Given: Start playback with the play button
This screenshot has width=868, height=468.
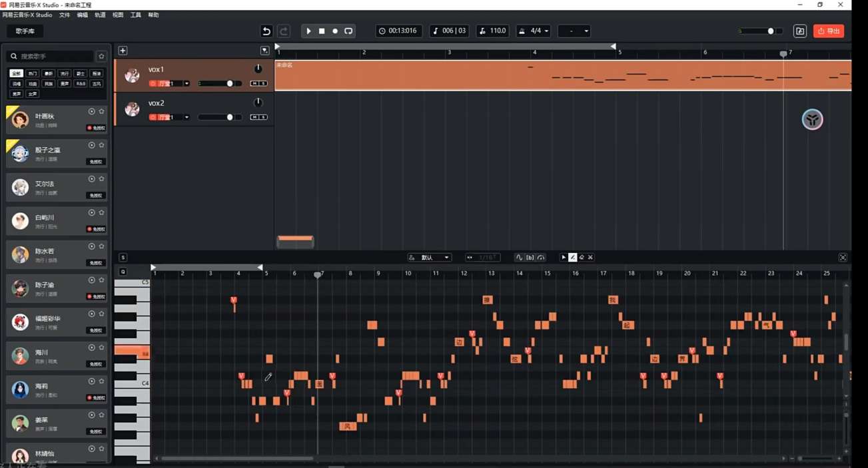Looking at the screenshot, I should tap(308, 31).
